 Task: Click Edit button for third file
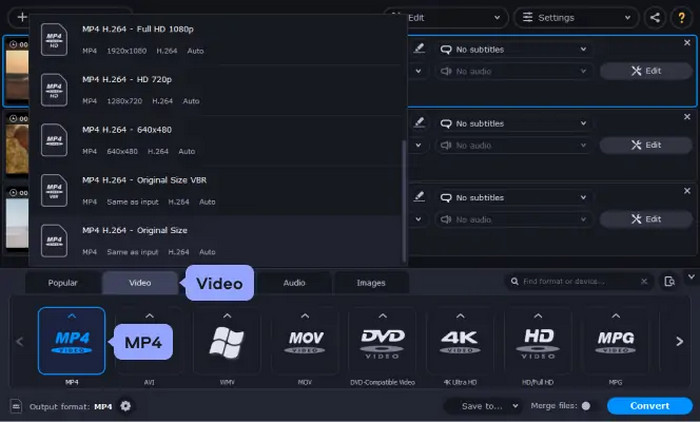click(646, 219)
